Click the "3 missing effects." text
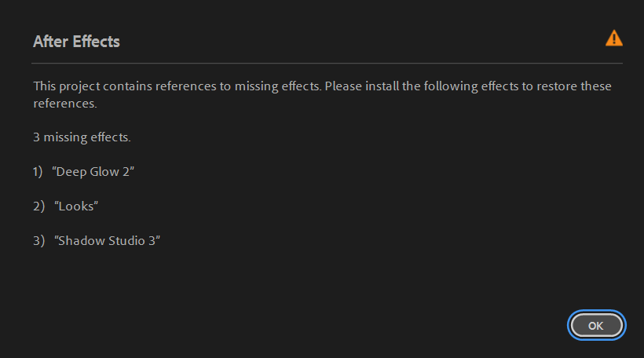 click(x=82, y=137)
